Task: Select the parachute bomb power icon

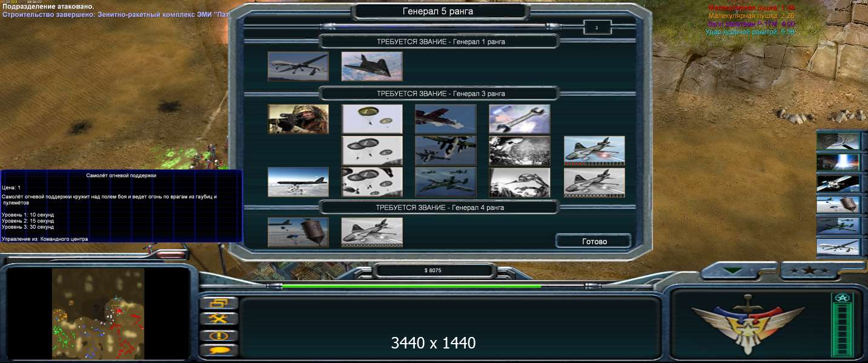Action: pyautogui.click(x=298, y=232)
